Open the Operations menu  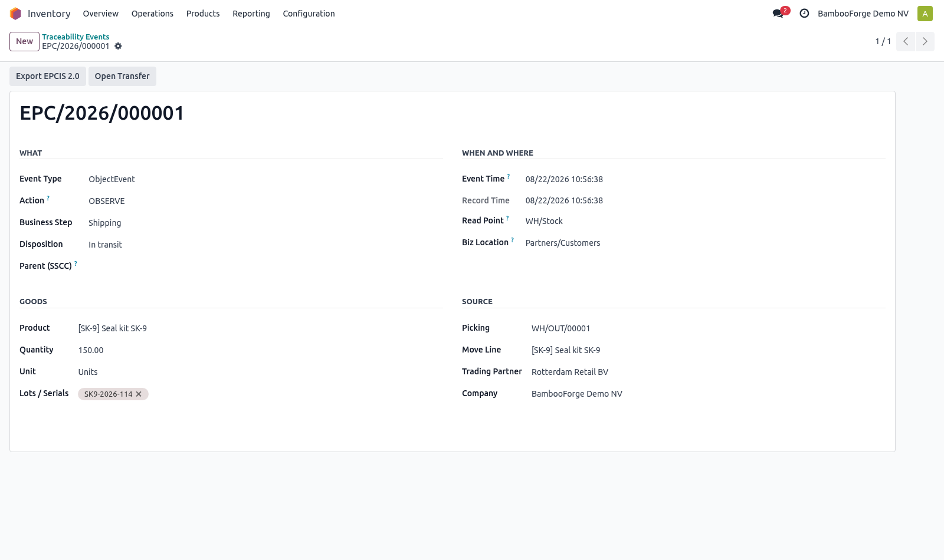click(x=152, y=14)
